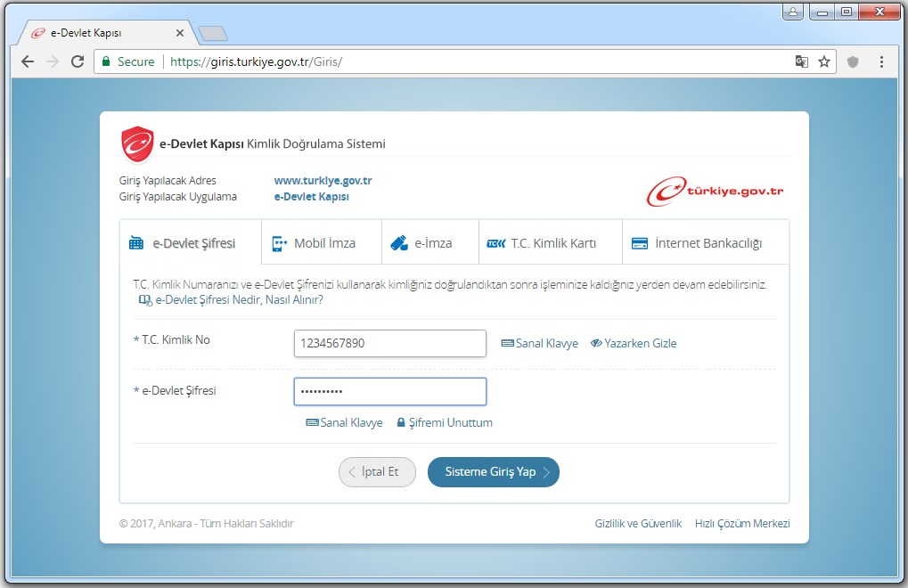Open Chrome's three-dot menu
The width and height of the screenshot is (908, 588).
[881, 61]
